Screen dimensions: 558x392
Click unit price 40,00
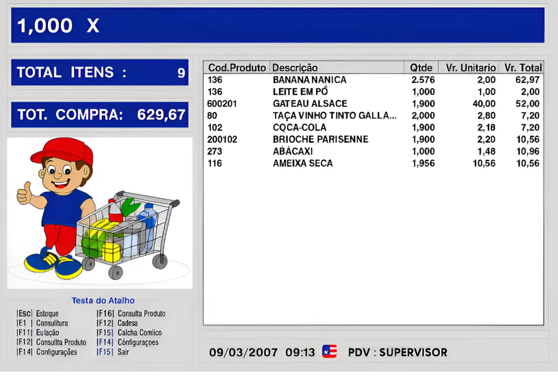click(x=484, y=103)
